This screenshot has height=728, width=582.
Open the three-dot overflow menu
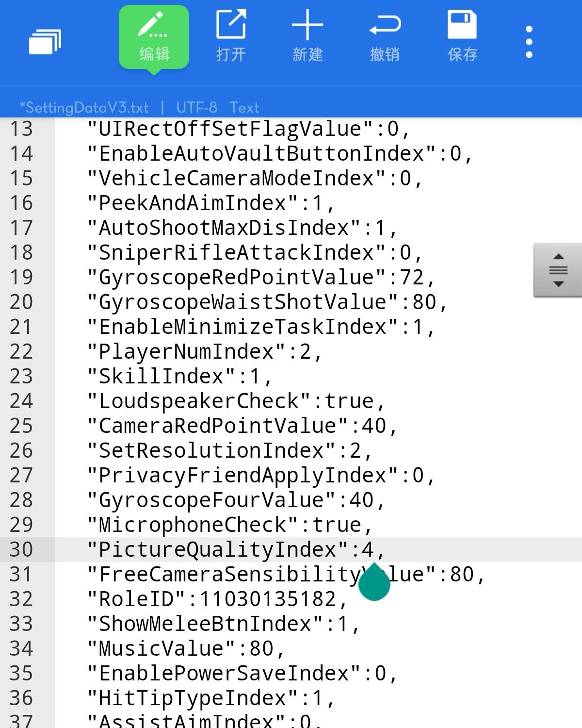(x=529, y=42)
